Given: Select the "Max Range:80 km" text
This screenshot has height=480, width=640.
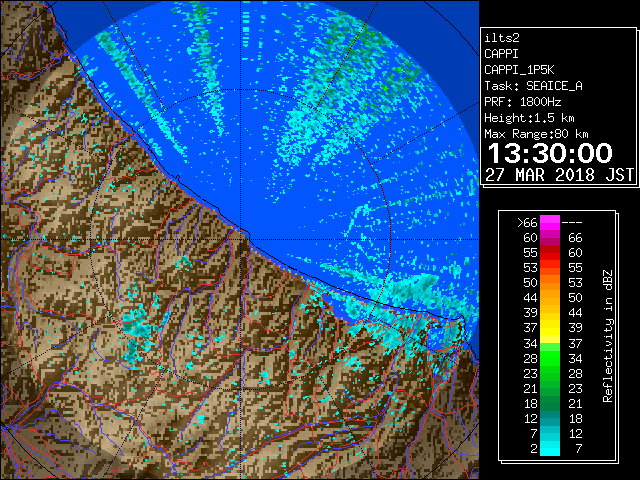Looking at the screenshot, I should (x=536, y=134).
